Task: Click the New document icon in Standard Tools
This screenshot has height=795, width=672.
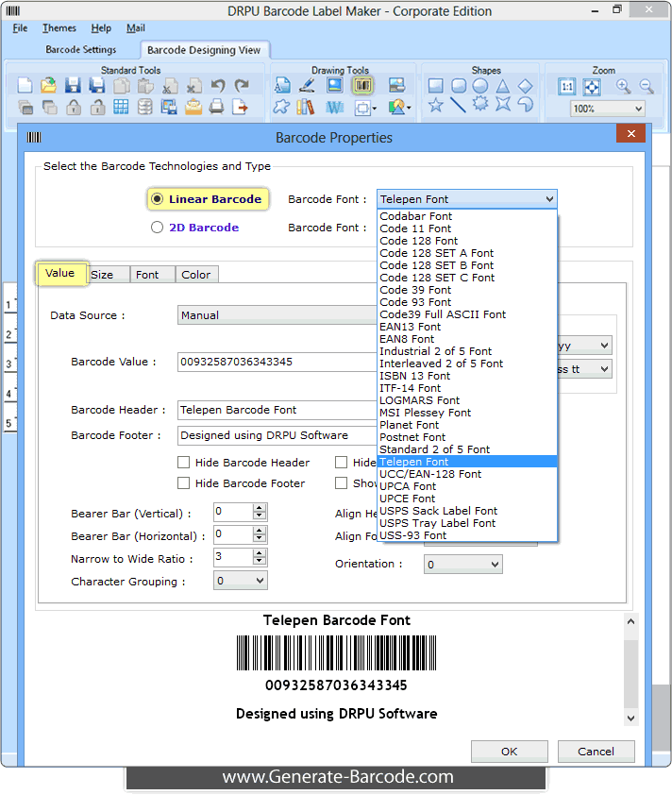Action: (25, 86)
